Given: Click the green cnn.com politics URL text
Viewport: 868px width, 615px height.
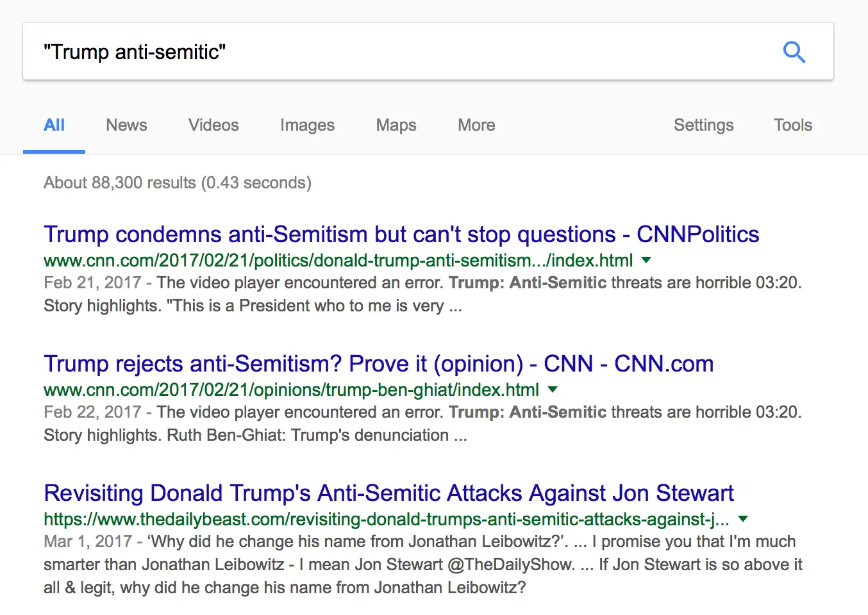Looking at the screenshot, I should coord(338,261).
